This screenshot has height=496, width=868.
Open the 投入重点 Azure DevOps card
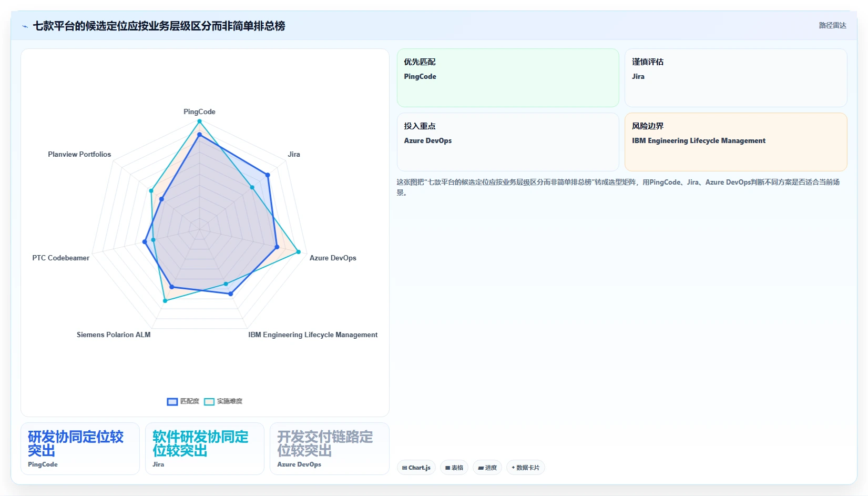pyautogui.click(x=508, y=142)
